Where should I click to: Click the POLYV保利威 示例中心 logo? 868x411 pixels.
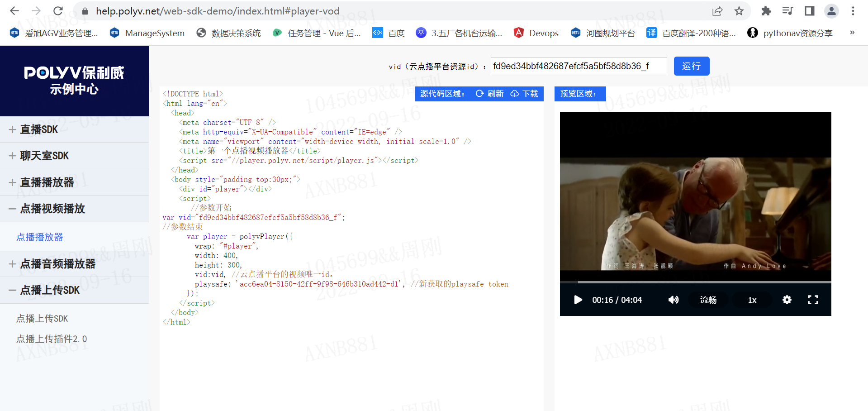coord(74,81)
